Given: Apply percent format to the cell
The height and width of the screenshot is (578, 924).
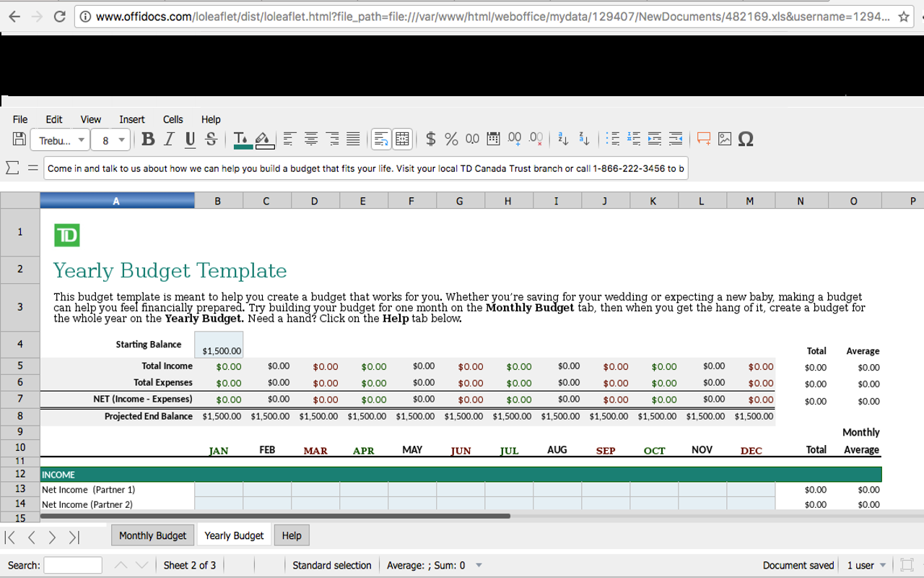Looking at the screenshot, I should pyautogui.click(x=451, y=139).
